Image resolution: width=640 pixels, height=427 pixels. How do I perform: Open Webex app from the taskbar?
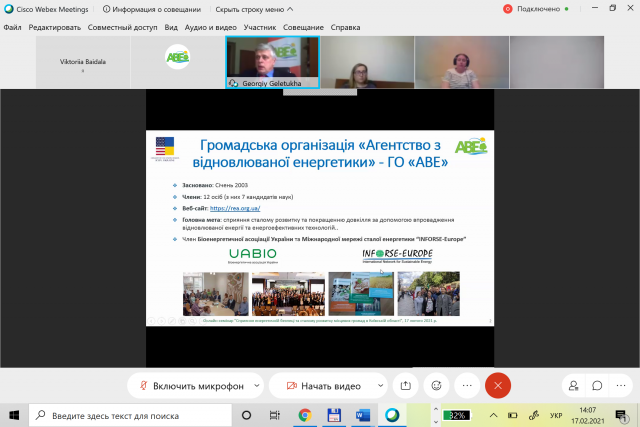[392, 416]
